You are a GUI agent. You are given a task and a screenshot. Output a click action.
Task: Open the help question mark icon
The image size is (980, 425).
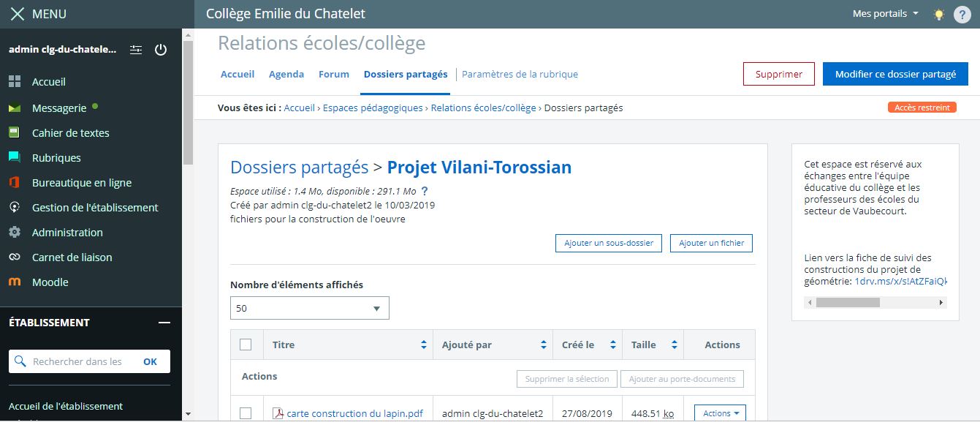[961, 14]
